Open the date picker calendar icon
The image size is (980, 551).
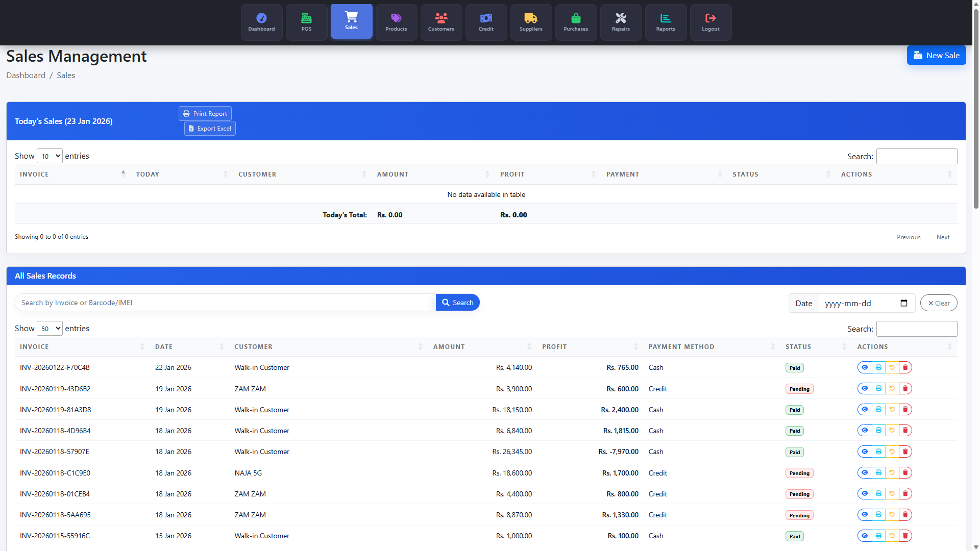pyautogui.click(x=904, y=303)
